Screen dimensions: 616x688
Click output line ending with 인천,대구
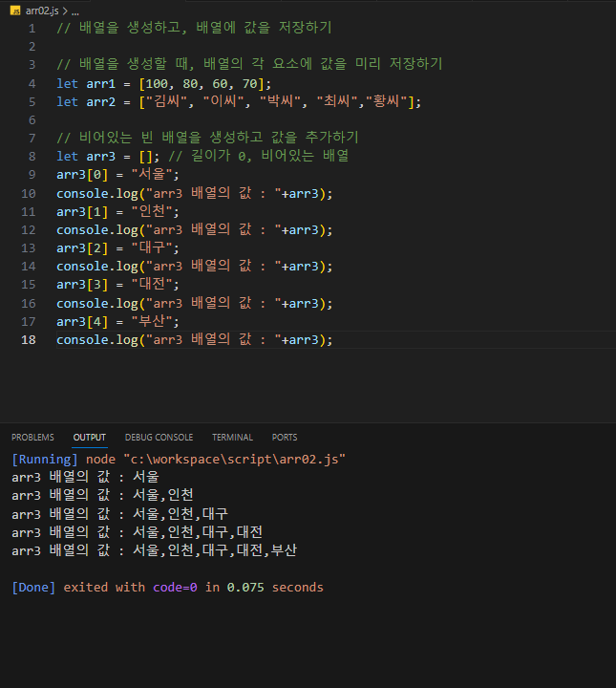(119, 514)
